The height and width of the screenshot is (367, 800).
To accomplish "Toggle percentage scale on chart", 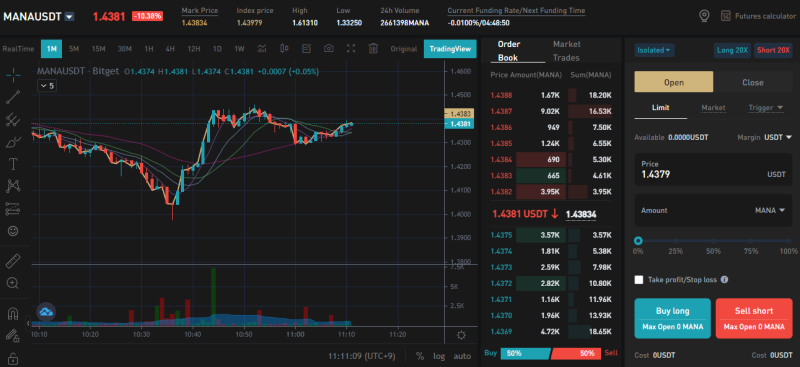I will pyautogui.click(x=420, y=356).
